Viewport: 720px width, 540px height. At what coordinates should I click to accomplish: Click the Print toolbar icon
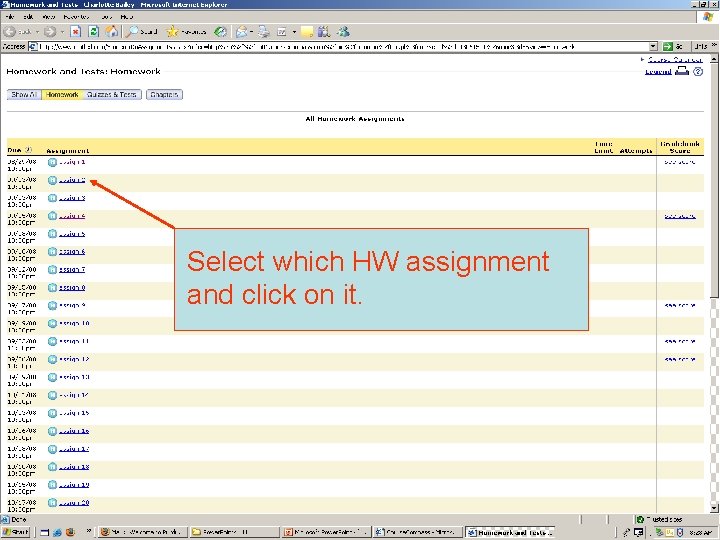264,32
